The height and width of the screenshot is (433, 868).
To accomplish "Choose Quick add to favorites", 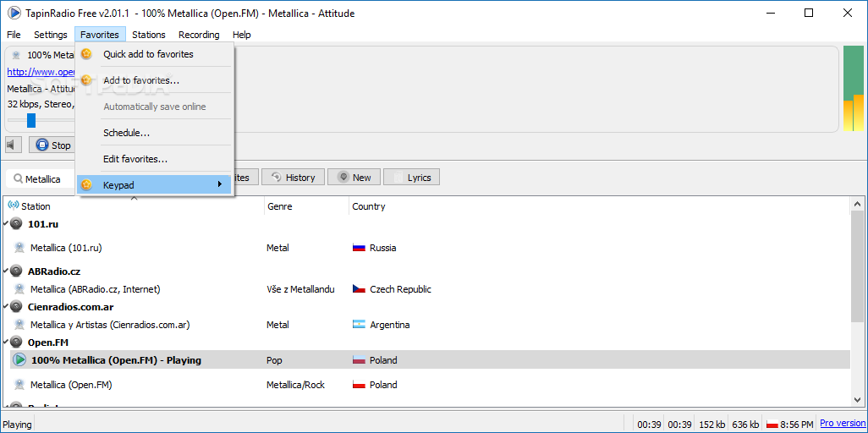I will click(x=155, y=54).
